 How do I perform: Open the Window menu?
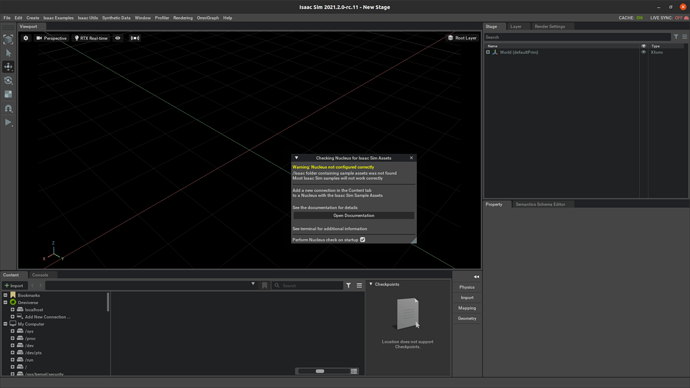[x=143, y=18]
